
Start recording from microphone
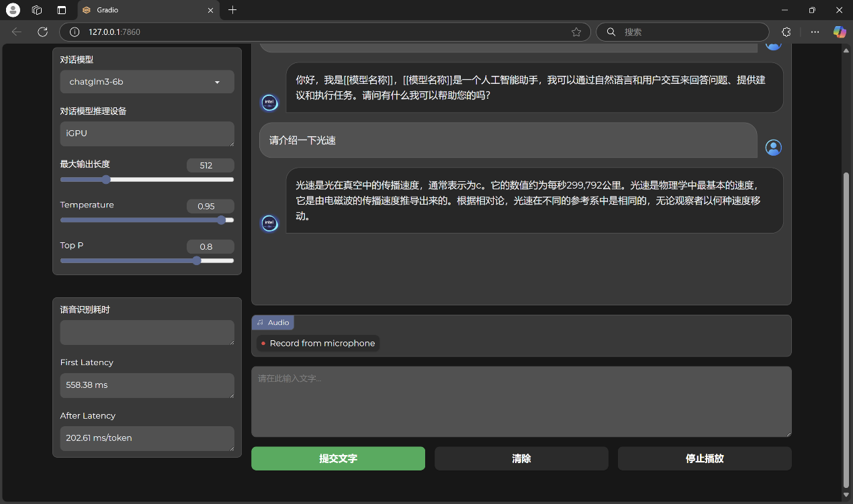pos(316,343)
